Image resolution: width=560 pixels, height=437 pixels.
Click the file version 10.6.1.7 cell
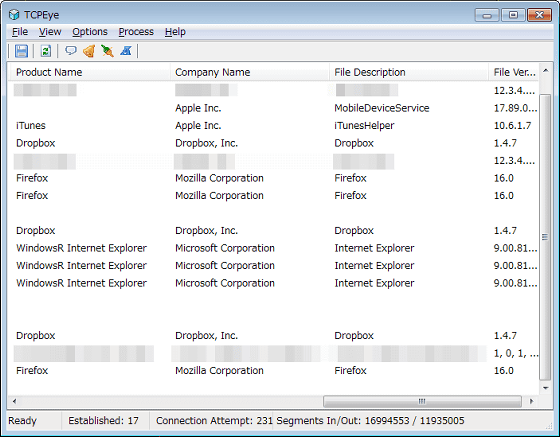pos(512,126)
